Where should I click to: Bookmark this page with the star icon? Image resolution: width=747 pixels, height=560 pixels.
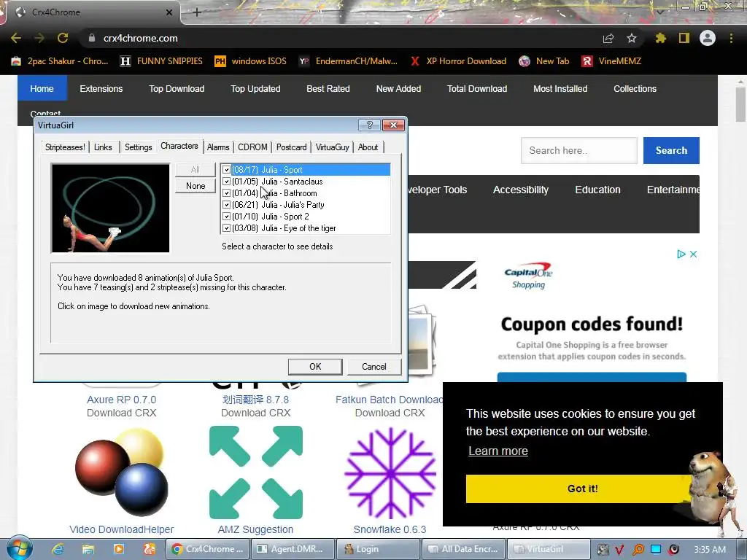tap(632, 38)
